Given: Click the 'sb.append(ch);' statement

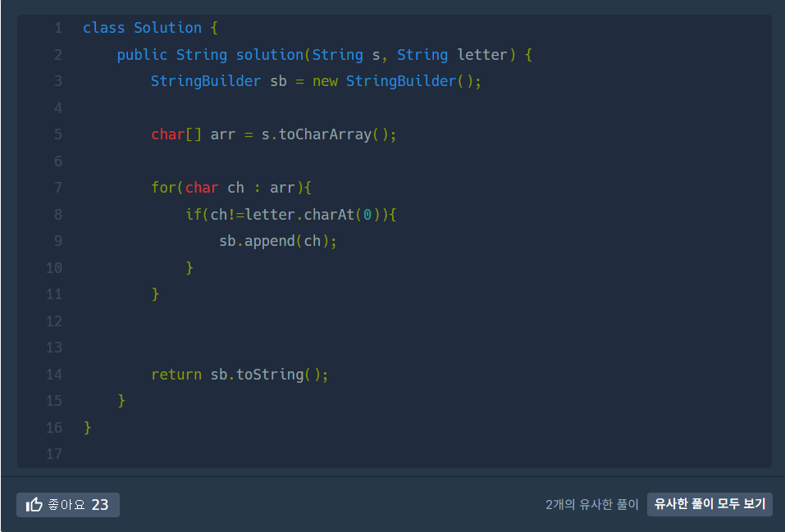Looking at the screenshot, I should coord(278,241).
